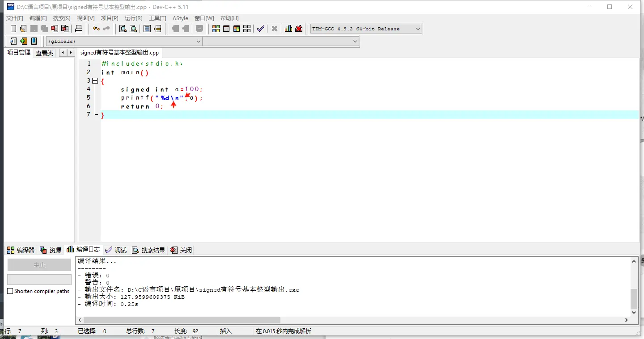Switch to 查看类 in the project panel
The width and height of the screenshot is (644, 339).
click(44, 52)
